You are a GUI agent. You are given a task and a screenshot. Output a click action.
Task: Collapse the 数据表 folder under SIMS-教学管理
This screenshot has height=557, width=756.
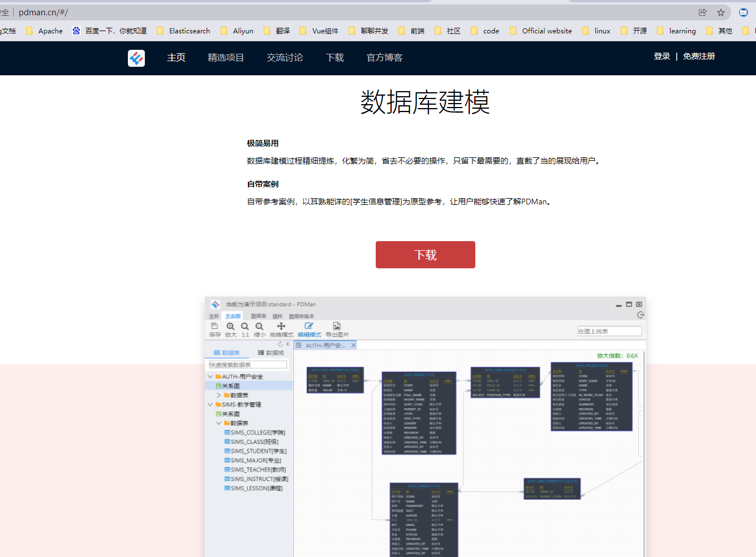219,423
